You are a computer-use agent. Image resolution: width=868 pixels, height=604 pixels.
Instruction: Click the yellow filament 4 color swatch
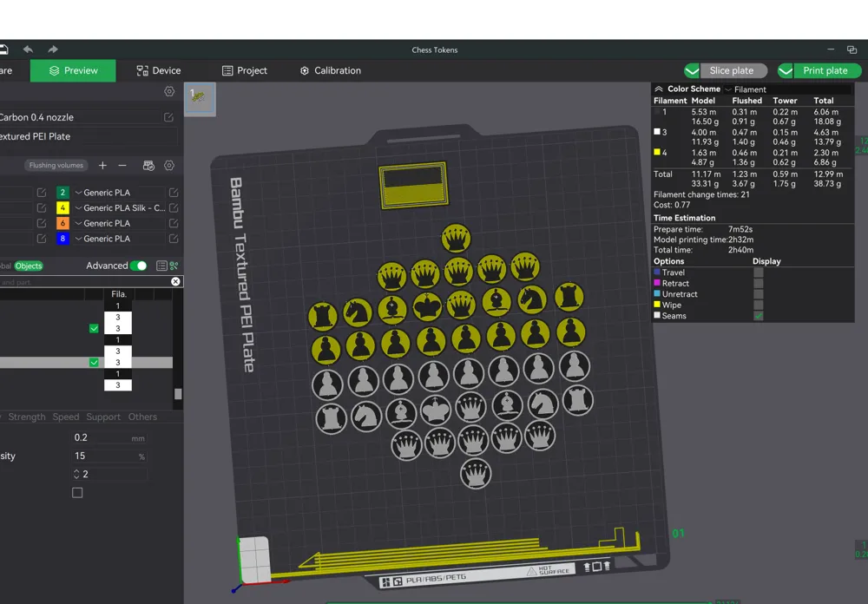pyautogui.click(x=62, y=207)
